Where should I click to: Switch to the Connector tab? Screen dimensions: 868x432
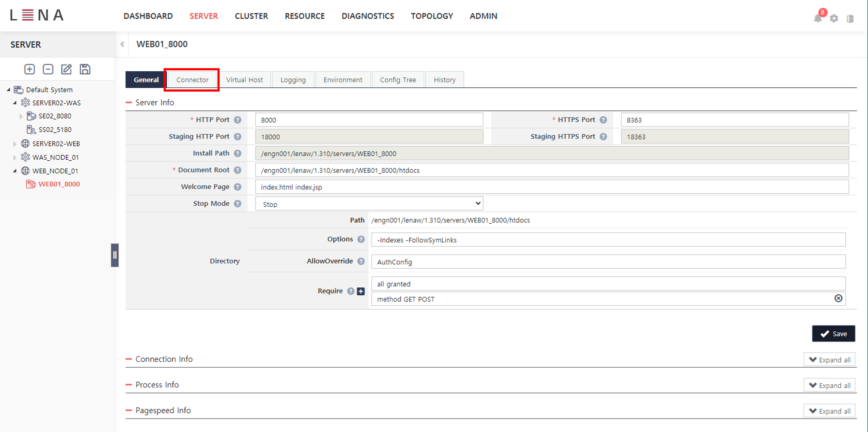tap(192, 80)
